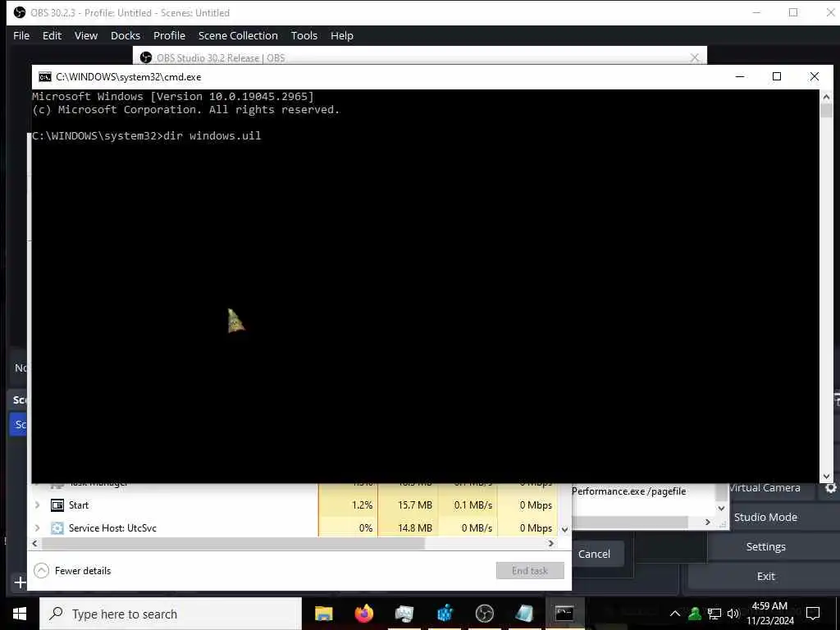Click 'Performance.exe /pagefile' text
840x630 pixels.
pos(628,491)
